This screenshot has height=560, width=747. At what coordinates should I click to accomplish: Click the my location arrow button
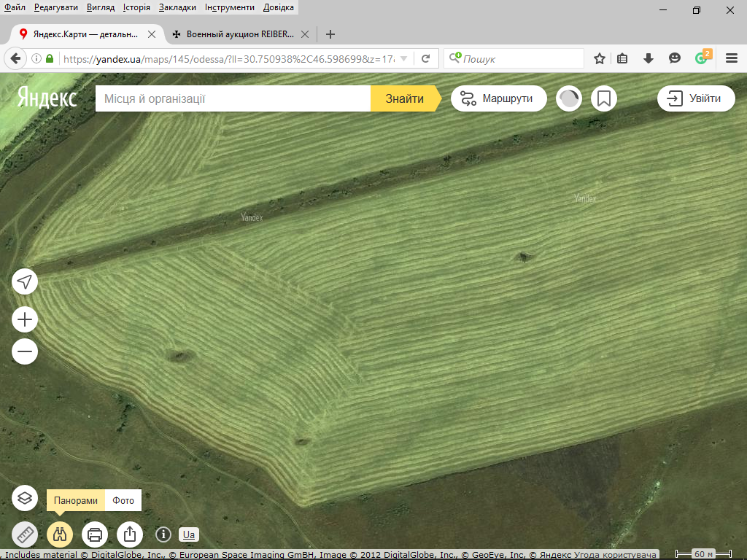tap(25, 281)
